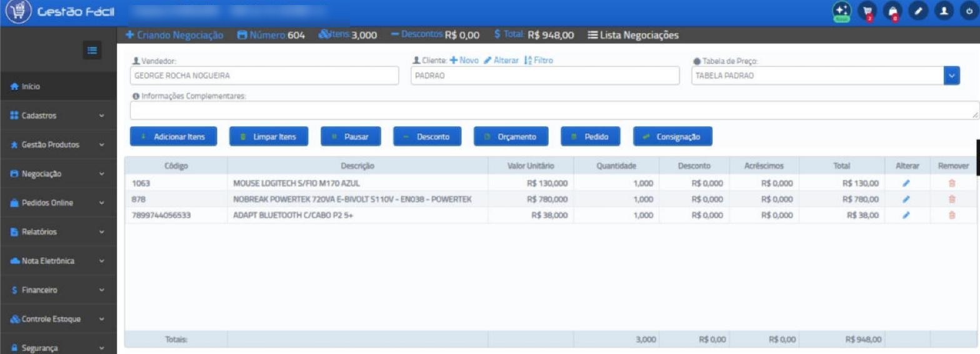Click the Descrição column header

[x=357, y=166]
